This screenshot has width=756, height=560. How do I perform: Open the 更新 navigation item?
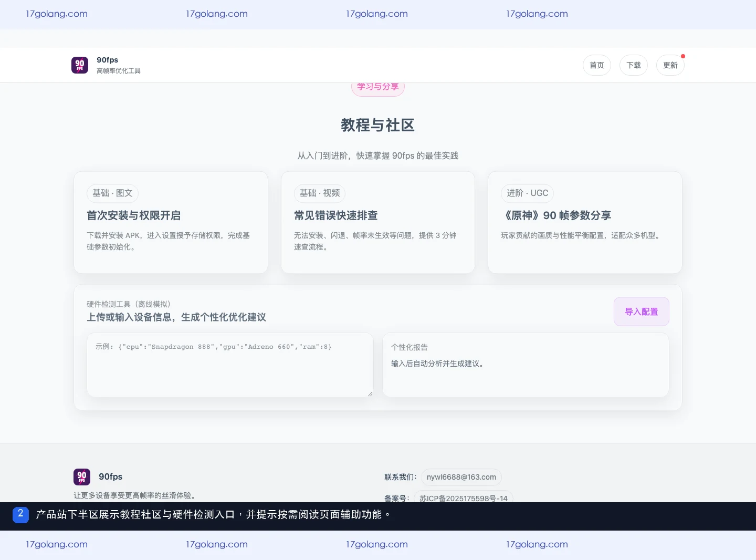(x=670, y=65)
